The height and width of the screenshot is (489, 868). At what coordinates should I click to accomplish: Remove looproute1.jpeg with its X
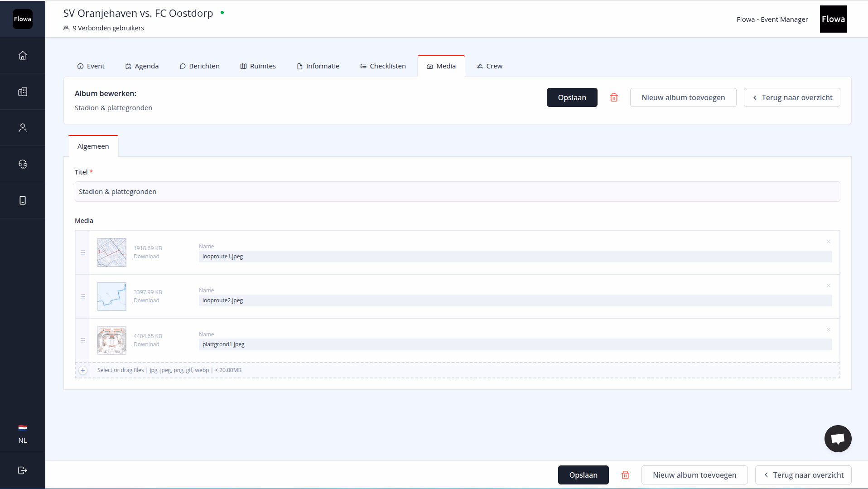(x=829, y=242)
